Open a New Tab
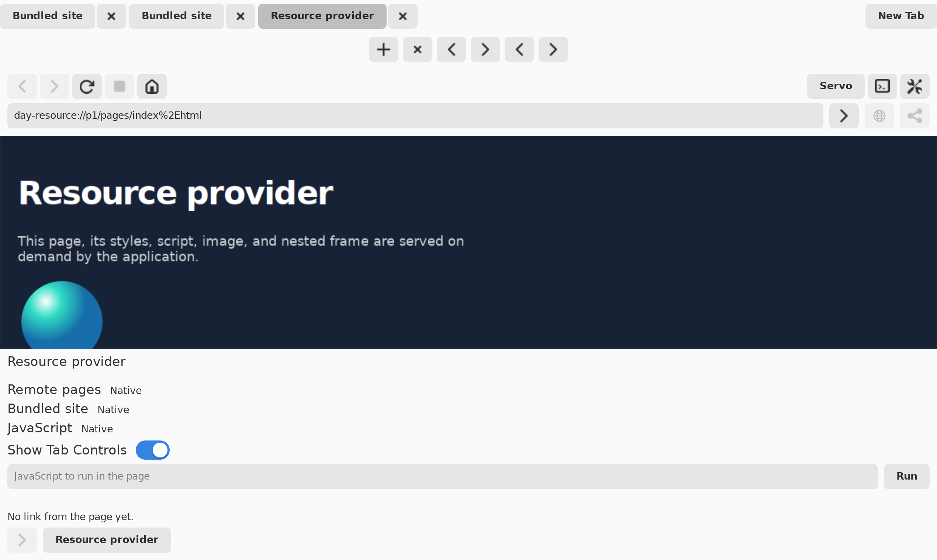Screen dimensions: 937x560 (x=901, y=16)
